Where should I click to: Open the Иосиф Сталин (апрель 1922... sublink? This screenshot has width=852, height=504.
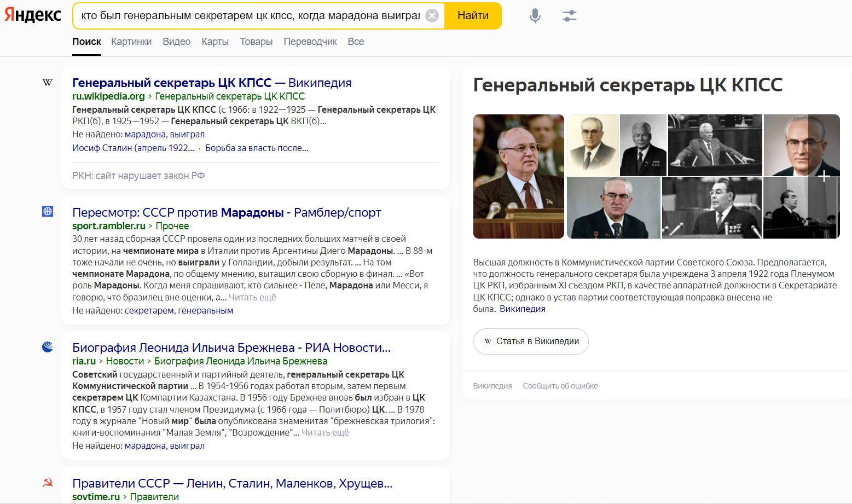pyautogui.click(x=133, y=148)
